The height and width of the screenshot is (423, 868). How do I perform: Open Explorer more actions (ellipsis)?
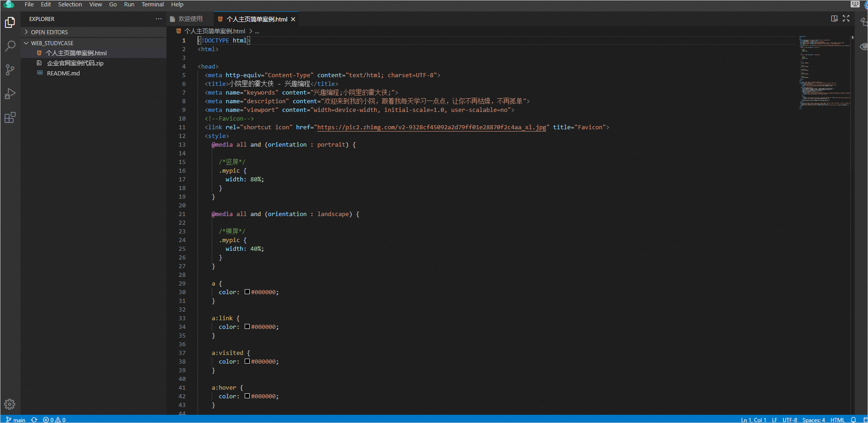[x=159, y=19]
